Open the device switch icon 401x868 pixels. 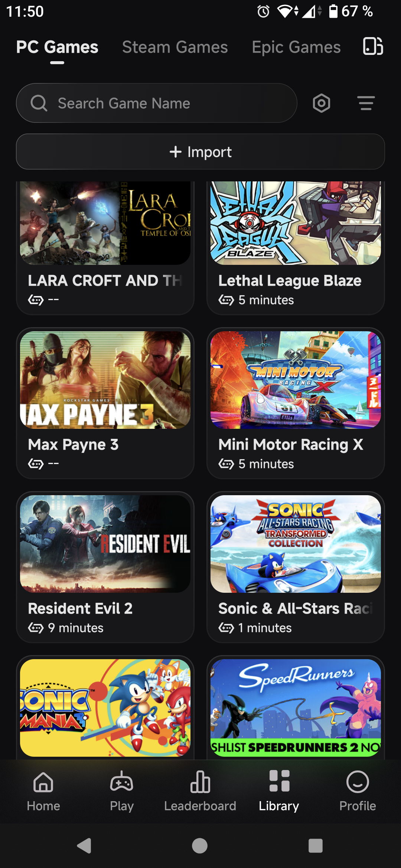(373, 46)
